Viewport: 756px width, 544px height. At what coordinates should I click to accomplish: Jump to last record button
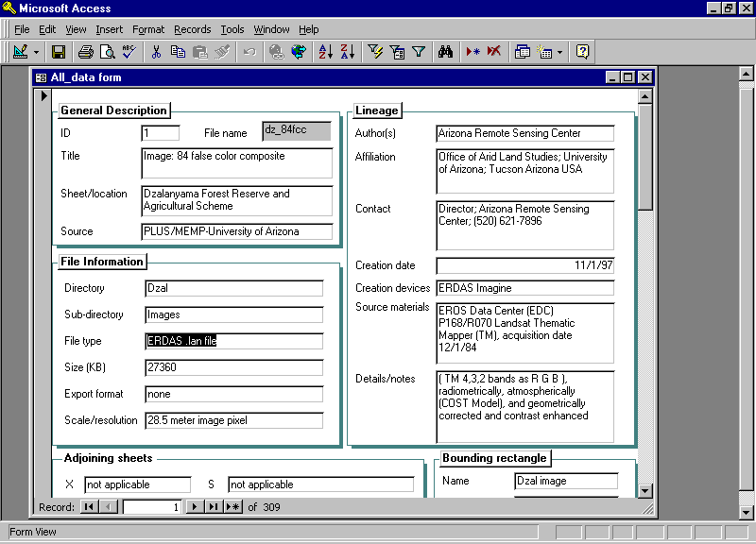(x=214, y=507)
